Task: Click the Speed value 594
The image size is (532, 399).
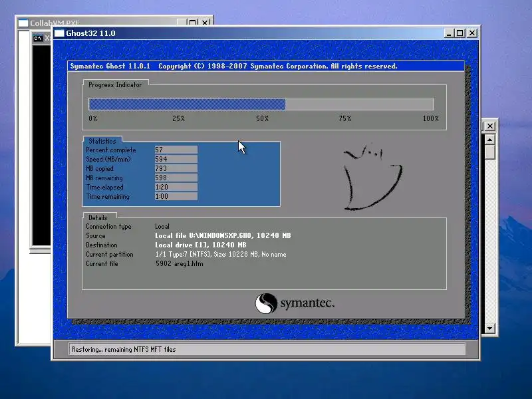Action: 176,159
